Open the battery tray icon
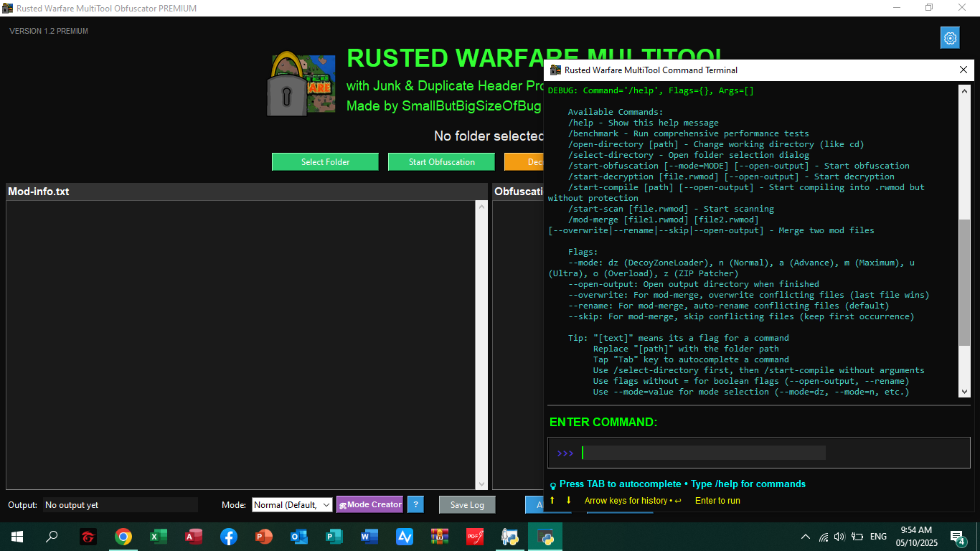This screenshot has height=551, width=980. [857, 537]
